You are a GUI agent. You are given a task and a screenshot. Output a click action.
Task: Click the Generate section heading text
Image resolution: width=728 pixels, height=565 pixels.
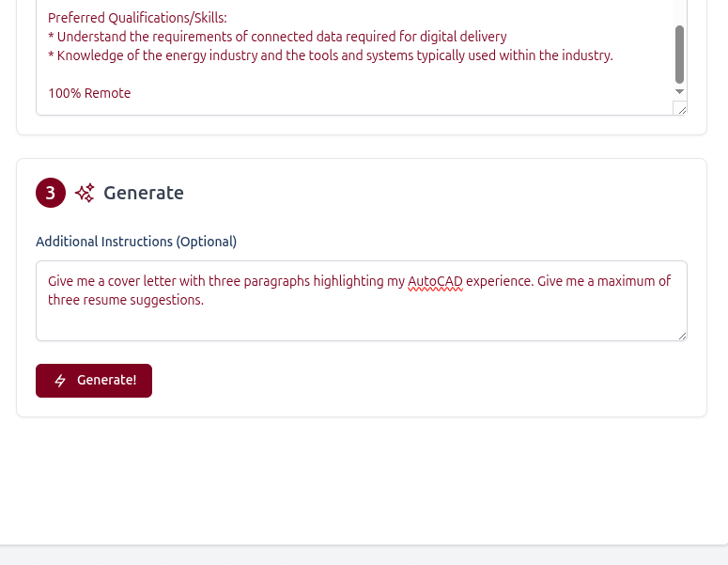point(144,193)
